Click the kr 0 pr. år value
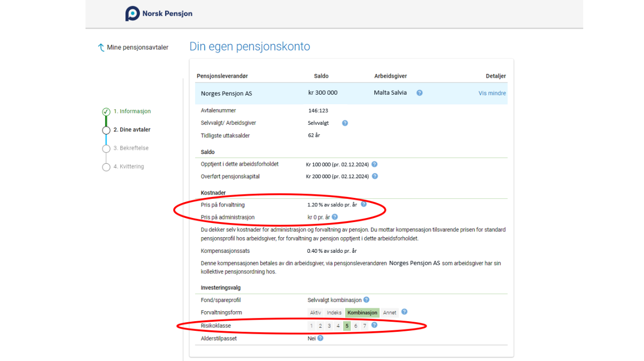Screen dimensions: 644x361 318,217
